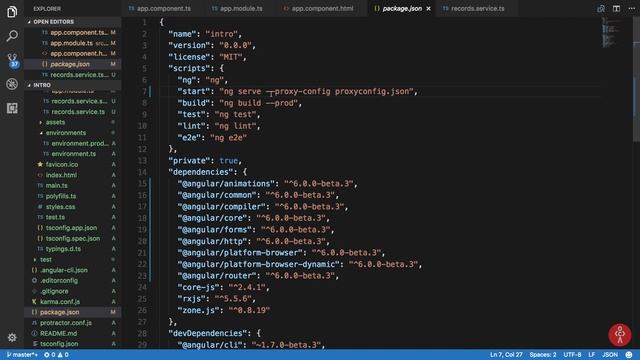
Task: Click the Open Changes icon in editor toolbar
Action: point(601,8)
